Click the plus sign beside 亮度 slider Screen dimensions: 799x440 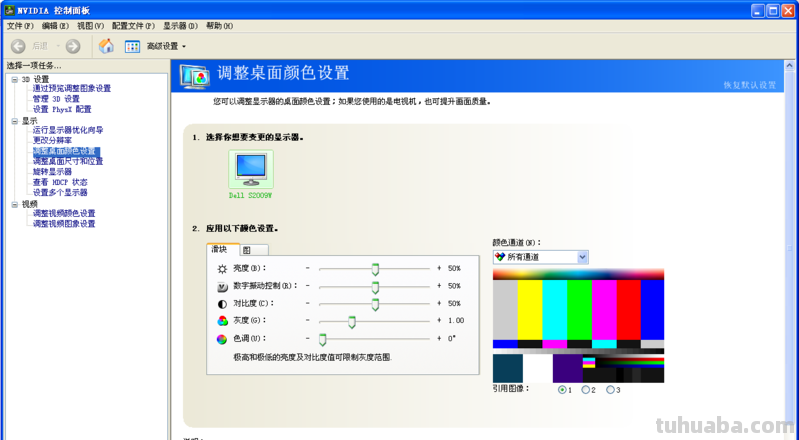[439, 268]
